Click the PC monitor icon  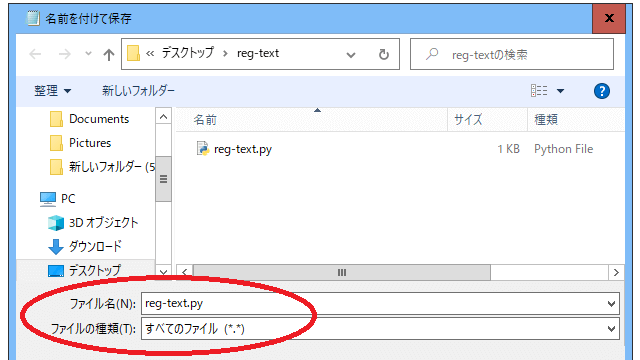pyautogui.click(x=48, y=199)
